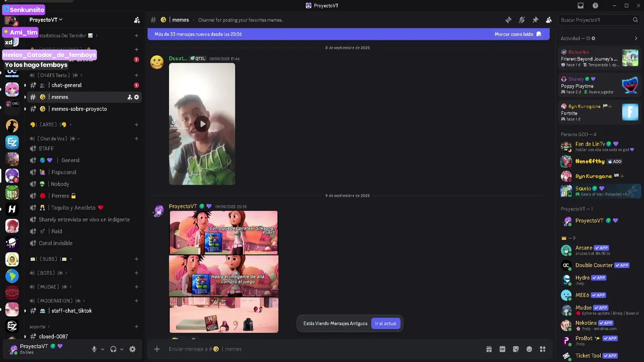
Task: Open the apps launcher icon
Action: [x=542, y=349]
